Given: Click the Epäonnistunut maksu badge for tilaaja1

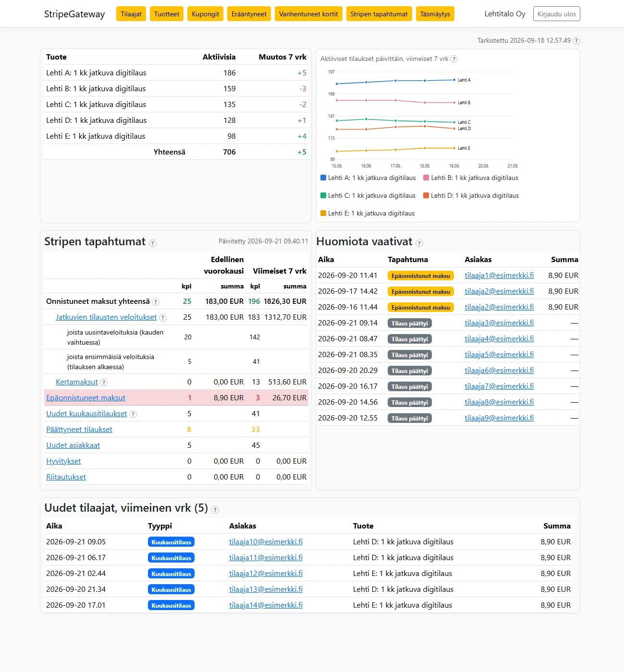Looking at the screenshot, I should [x=421, y=276].
